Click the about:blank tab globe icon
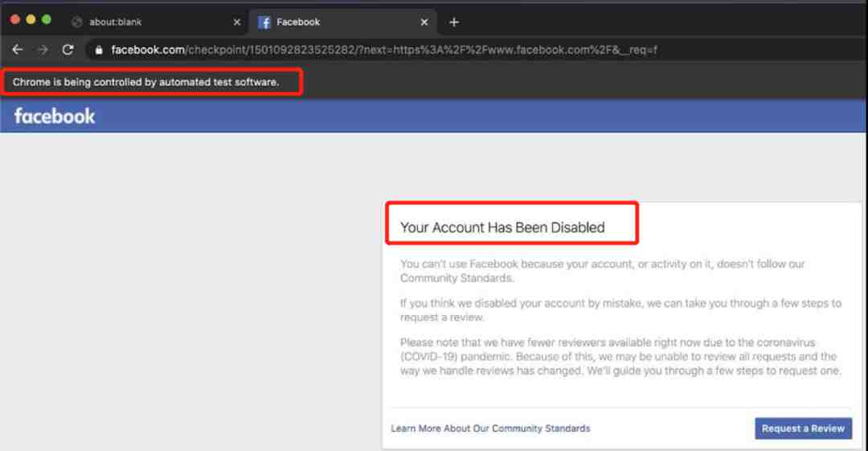The image size is (868, 451). (x=77, y=23)
